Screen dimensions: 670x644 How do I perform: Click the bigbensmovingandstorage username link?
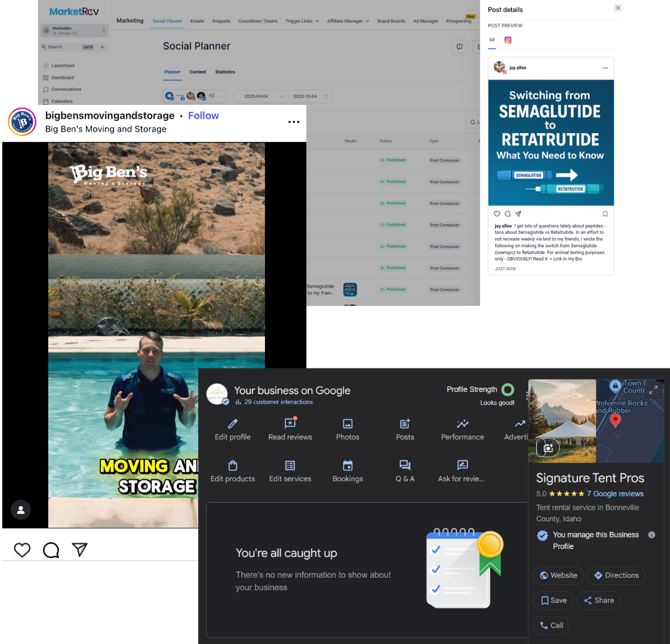[x=110, y=116]
